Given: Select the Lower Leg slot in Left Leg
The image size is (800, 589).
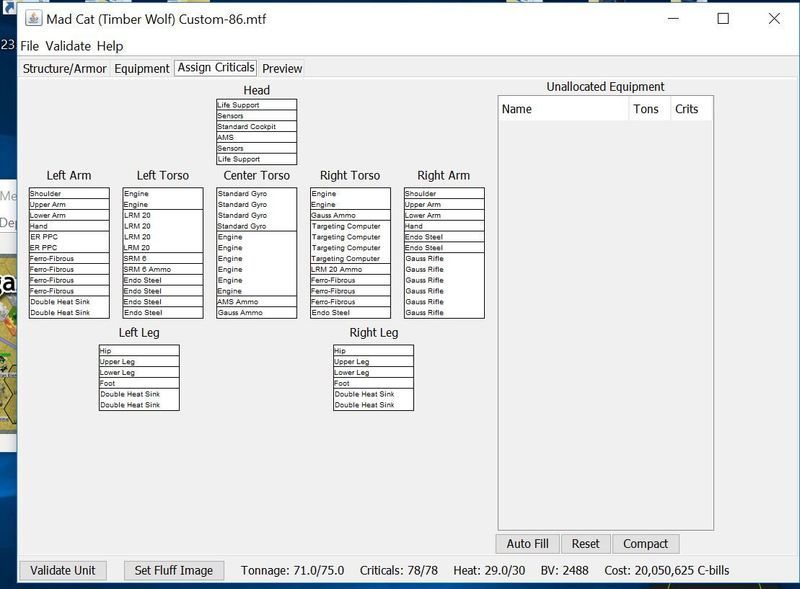Looking at the screenshot, I should [x=139, y=372].
